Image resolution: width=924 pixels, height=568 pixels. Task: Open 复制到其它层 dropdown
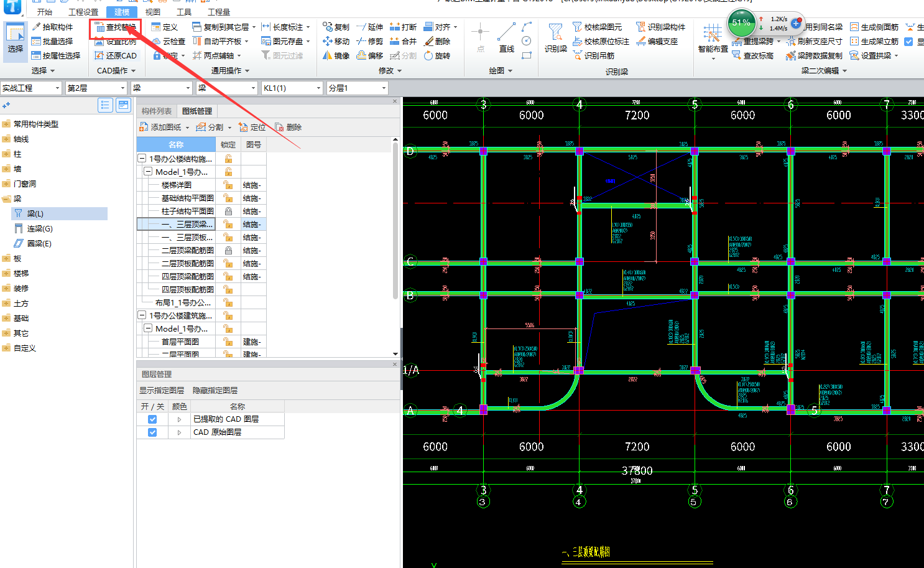pyautogui.click(x=254, y=27)
